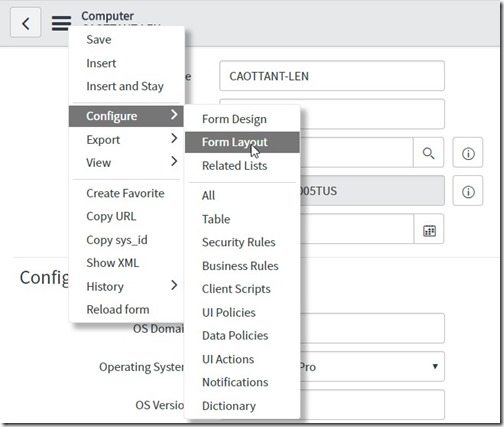The height and width of the screenshot is (427, 504).
Task: Click the read-only 005TUS field
Action: pyautogui.click(x=372, y=191)
